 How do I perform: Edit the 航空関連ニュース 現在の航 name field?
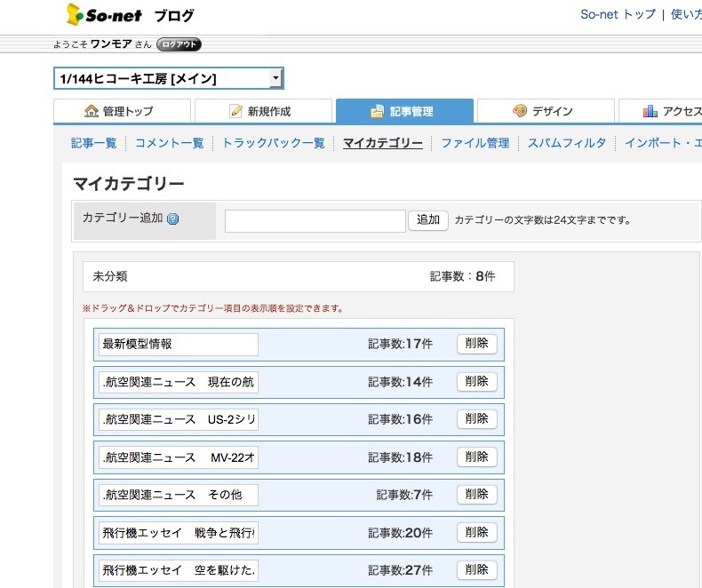pos(179,382)
